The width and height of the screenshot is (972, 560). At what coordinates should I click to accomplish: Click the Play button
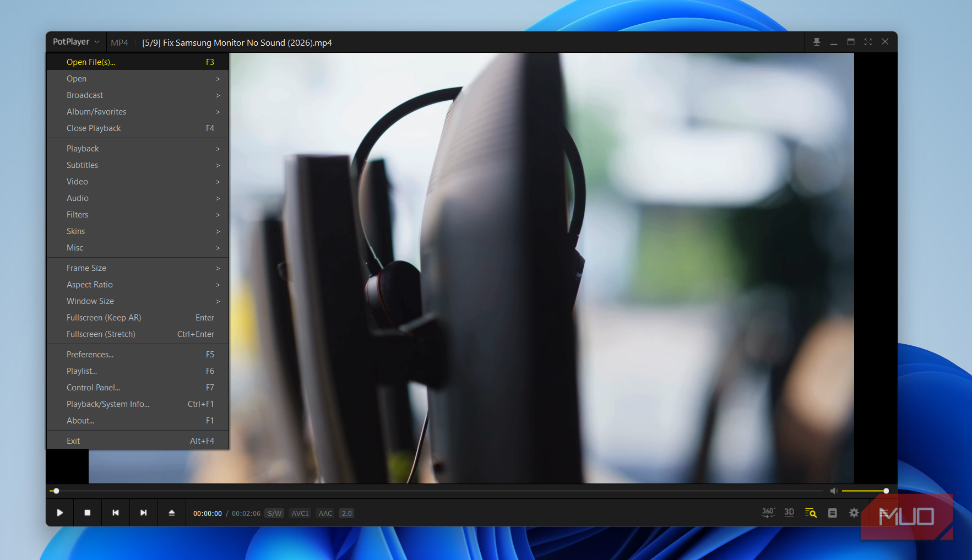[60, 513]
